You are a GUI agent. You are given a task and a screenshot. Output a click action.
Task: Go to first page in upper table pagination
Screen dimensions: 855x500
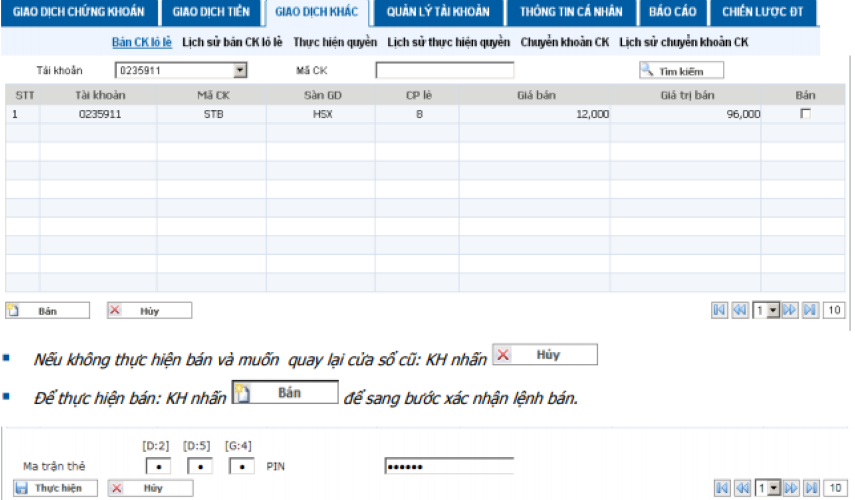pyautogui.click(x=719, y=311)
